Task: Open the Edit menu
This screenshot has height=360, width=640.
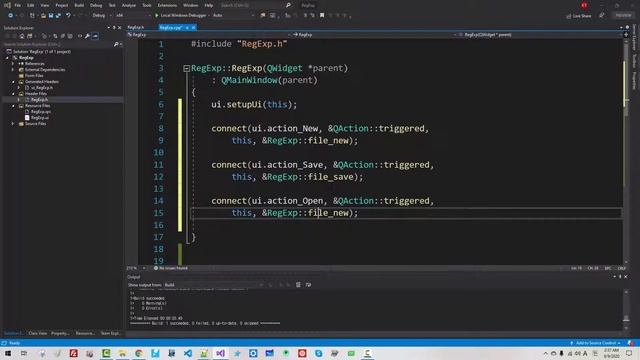Action: (x=31, y=5)
